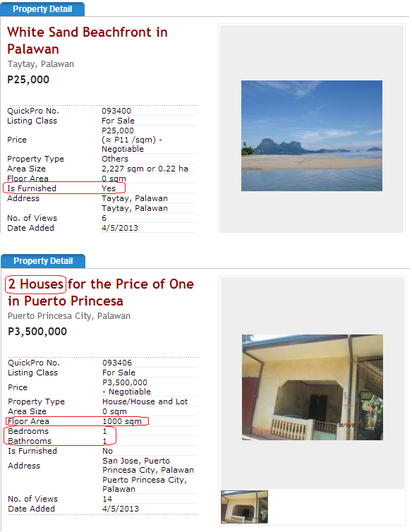Click the San Jose, Puerto Princesa address

coord(148,465)
